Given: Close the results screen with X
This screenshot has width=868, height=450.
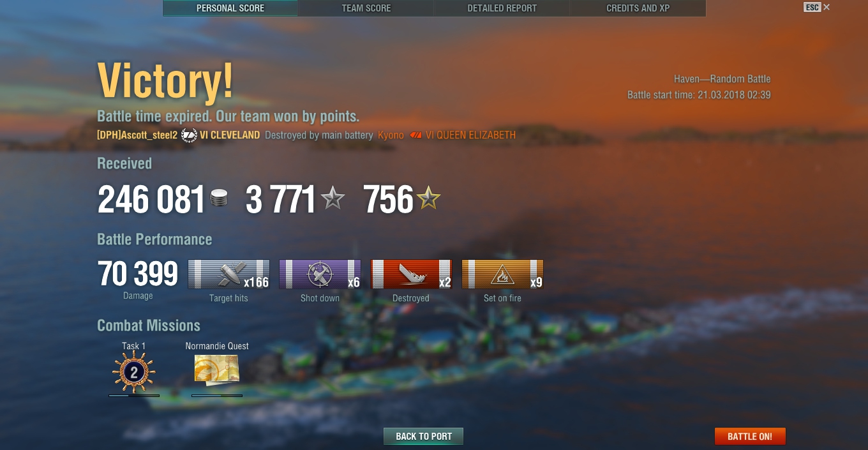Looking at the screenshot, I should [x=827, y=8].
